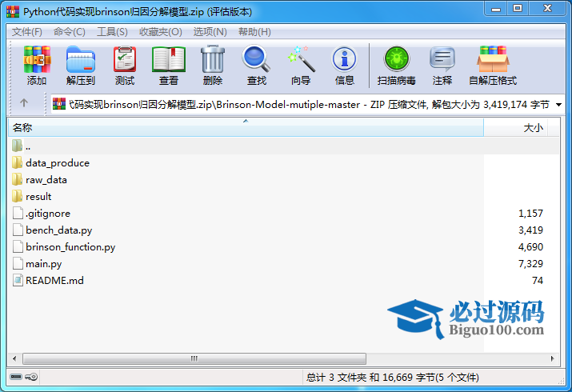Click the result folder name
Screen dimensions: 572x392
pos(38,197)
